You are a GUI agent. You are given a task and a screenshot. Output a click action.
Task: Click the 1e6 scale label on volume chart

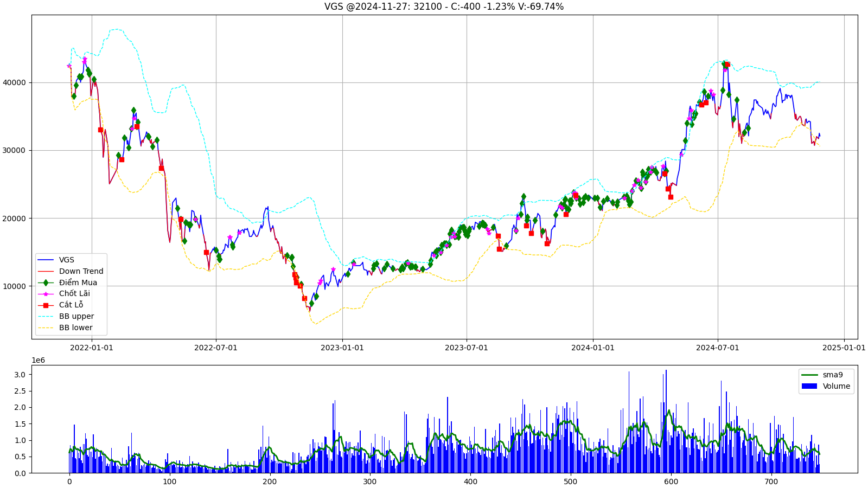(39, 360)
